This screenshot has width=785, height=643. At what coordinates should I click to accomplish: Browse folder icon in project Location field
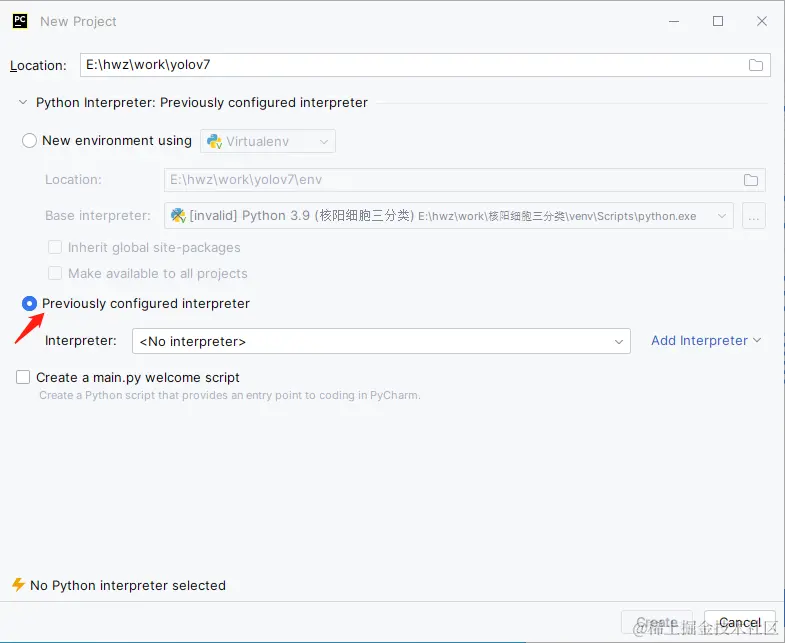pyautogui.click(x=755, y=65)
